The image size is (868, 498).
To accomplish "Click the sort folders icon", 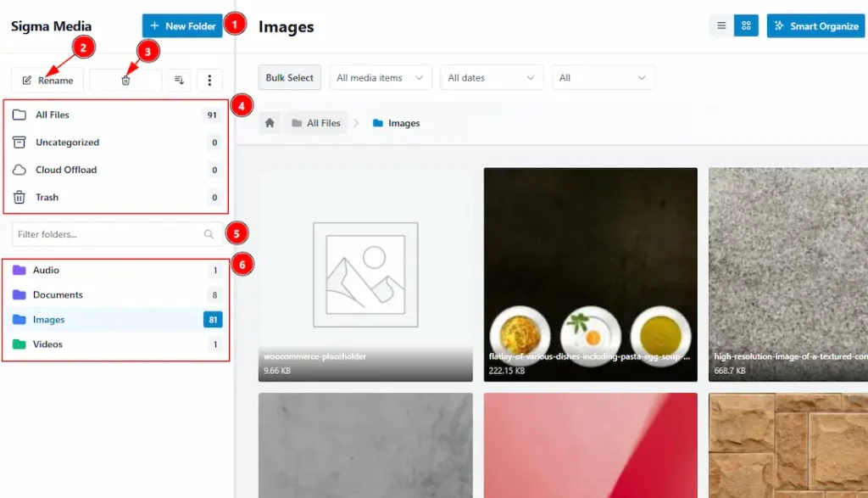I will (x=179, y=81).
